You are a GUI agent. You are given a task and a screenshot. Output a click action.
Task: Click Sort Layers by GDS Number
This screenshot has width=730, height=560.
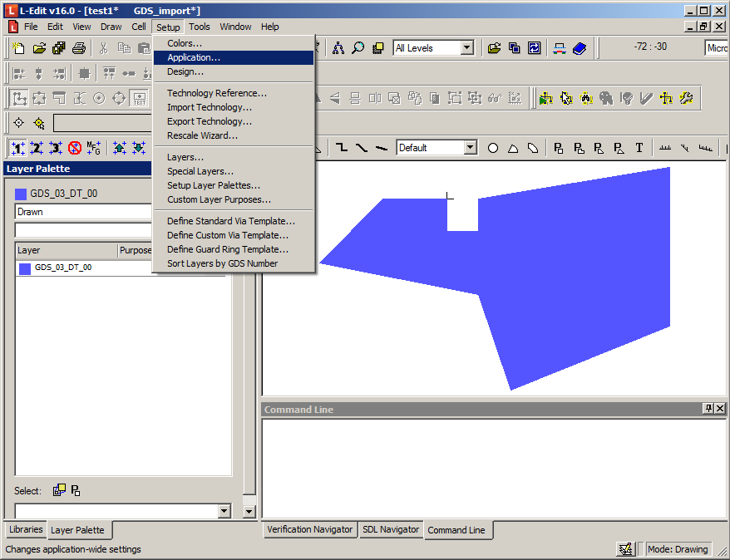pyautogui.click(x=222, y=263)
